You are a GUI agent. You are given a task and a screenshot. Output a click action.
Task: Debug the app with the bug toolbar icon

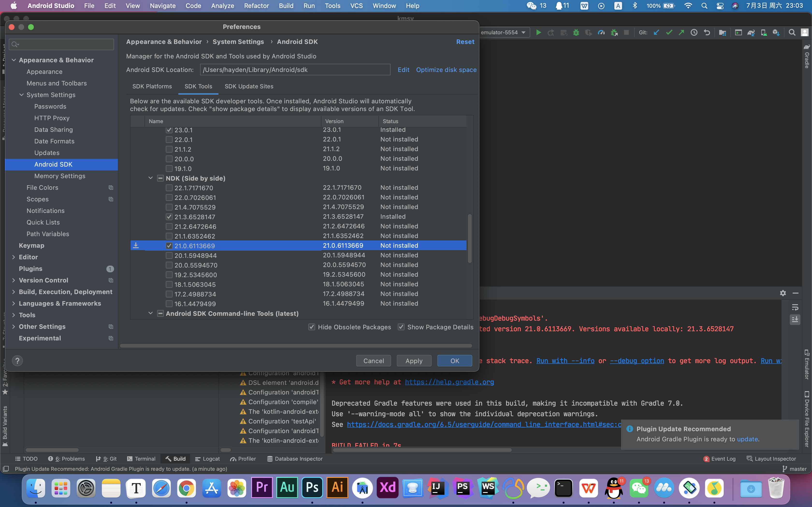576,32
